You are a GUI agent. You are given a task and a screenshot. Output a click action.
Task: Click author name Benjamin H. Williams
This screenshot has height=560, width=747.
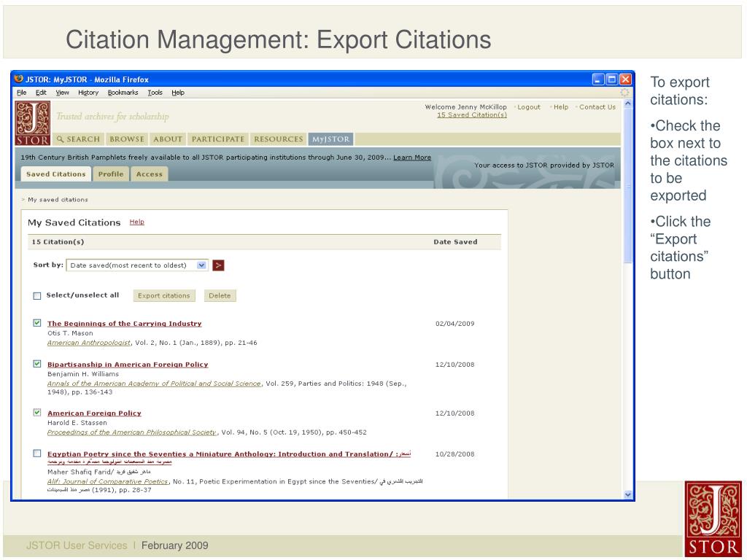(83, 374)
